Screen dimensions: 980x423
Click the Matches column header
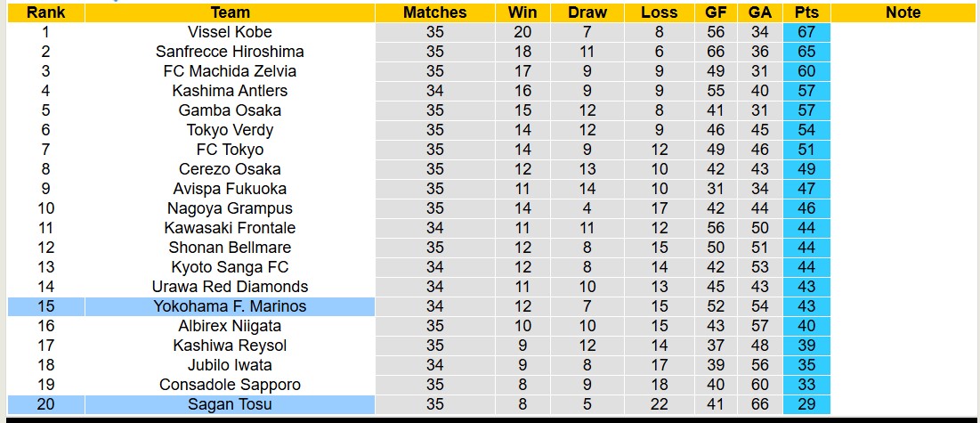pyautogui.click(x=434, y=12)
